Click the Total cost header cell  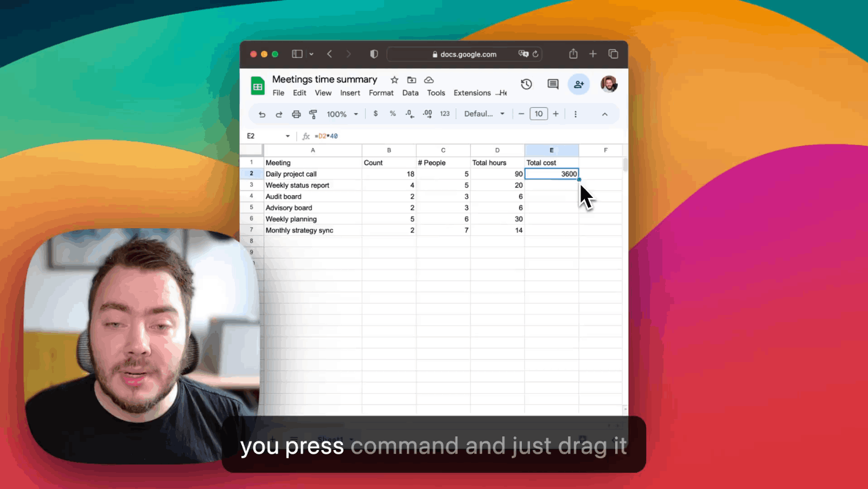[552, 163]
